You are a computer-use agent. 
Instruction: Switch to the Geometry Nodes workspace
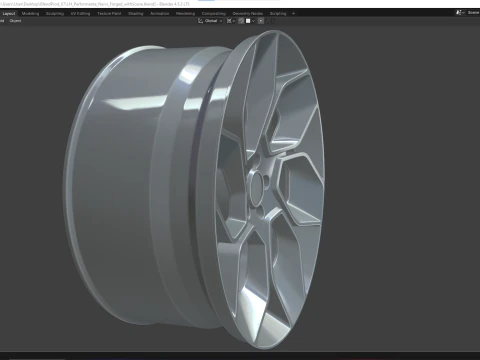[248, 14]
